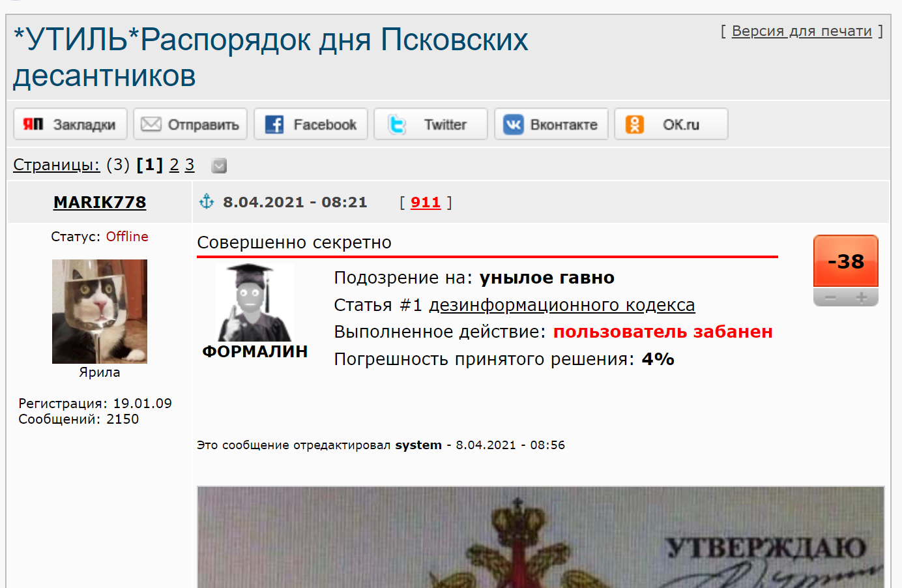Share via Вконтакте VK icon
Viewport: 902px width, 588px height.
[x=514, y=125]
